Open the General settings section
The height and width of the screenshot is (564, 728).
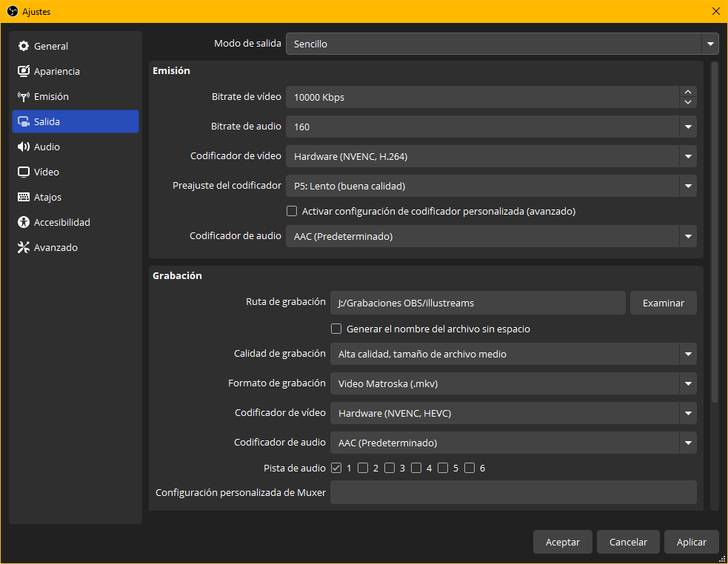(x=76, y=46)
